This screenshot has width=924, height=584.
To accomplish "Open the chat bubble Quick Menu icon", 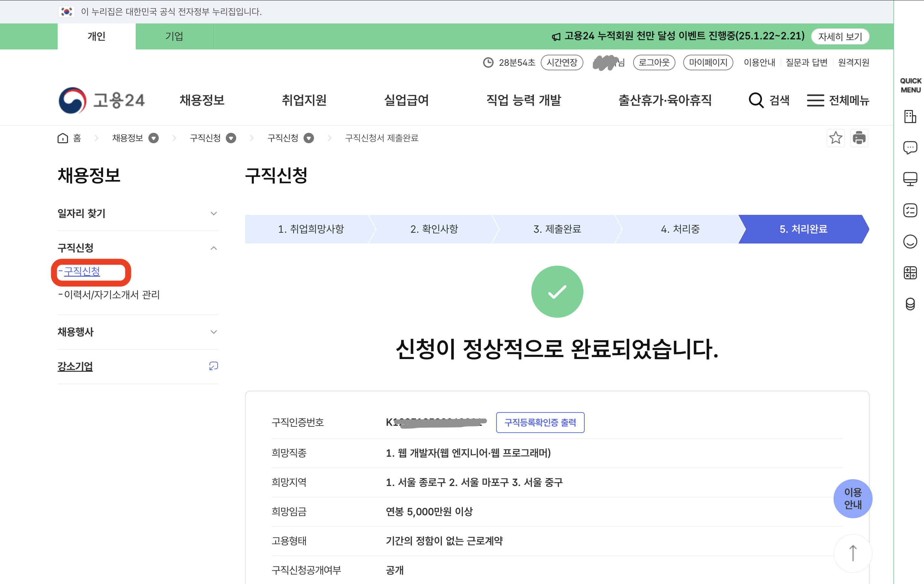I will click(x=910, y=147).
